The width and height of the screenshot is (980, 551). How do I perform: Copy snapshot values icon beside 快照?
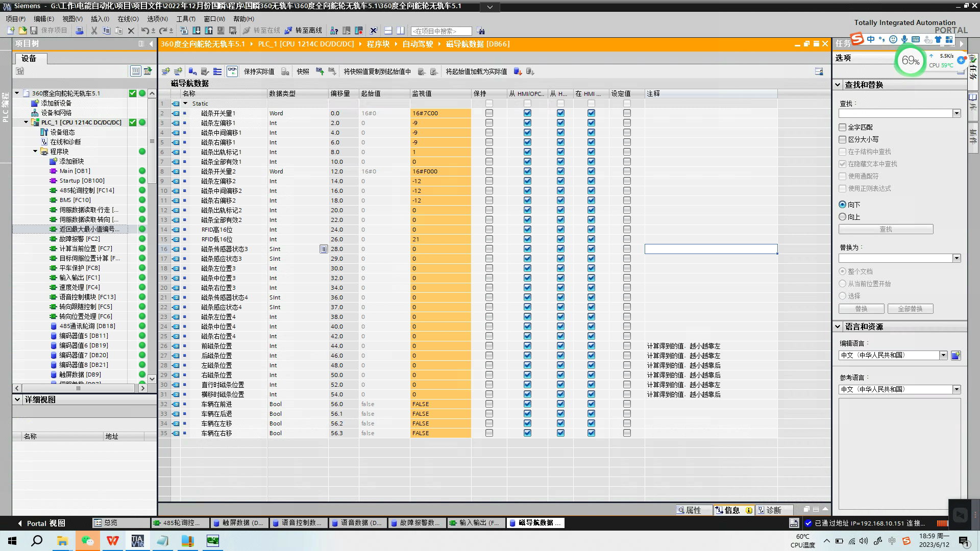tap(320, 71)
